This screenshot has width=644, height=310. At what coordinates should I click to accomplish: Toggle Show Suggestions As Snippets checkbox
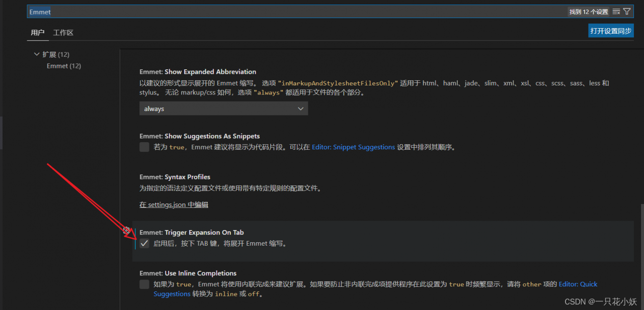pyautogui.click(x=144, y=147)
